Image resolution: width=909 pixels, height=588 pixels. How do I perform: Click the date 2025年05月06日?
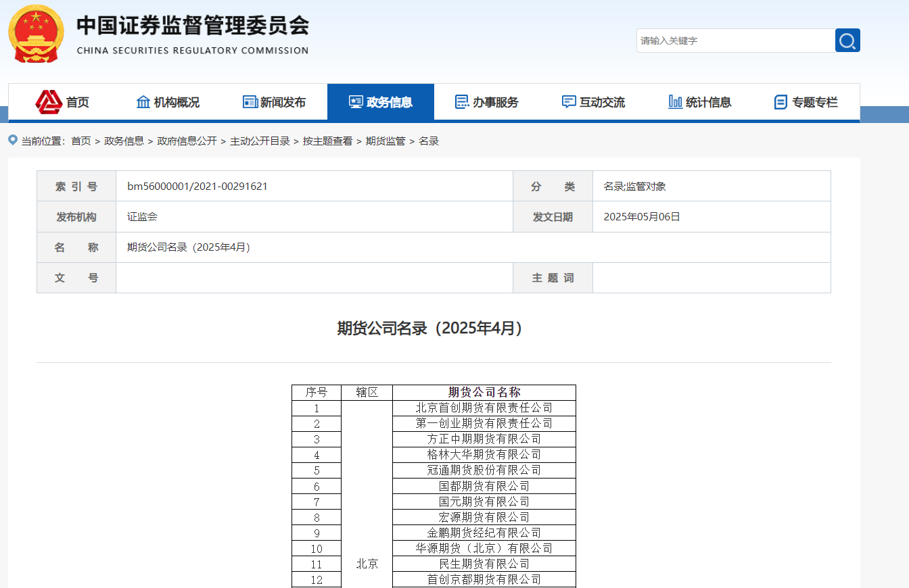point(642,216)
